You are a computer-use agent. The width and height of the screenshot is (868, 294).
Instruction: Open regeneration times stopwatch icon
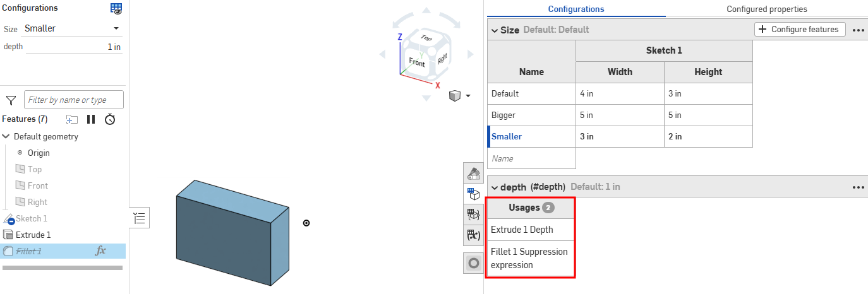[110, 119]
